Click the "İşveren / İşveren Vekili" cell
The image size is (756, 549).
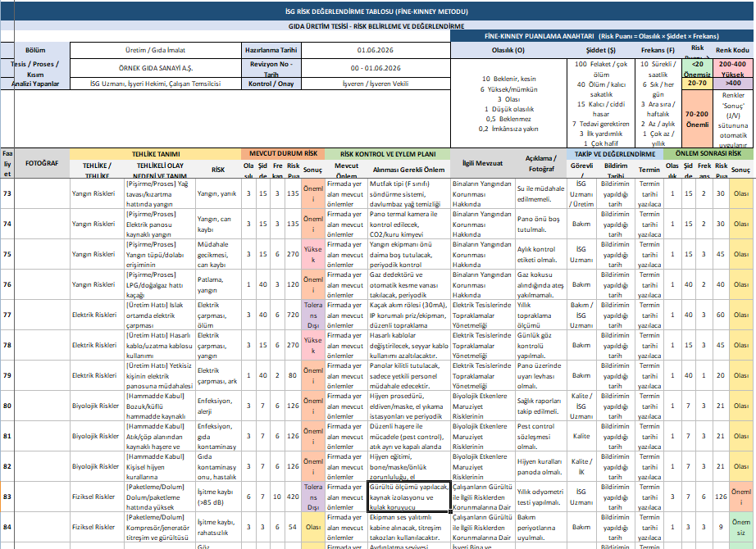click(375, 84)
